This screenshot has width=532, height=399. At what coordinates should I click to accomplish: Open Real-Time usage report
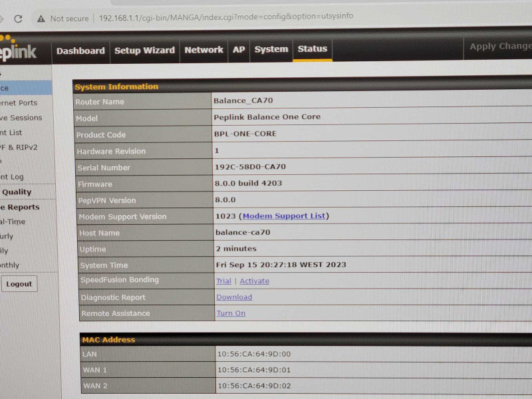point(13,221)
